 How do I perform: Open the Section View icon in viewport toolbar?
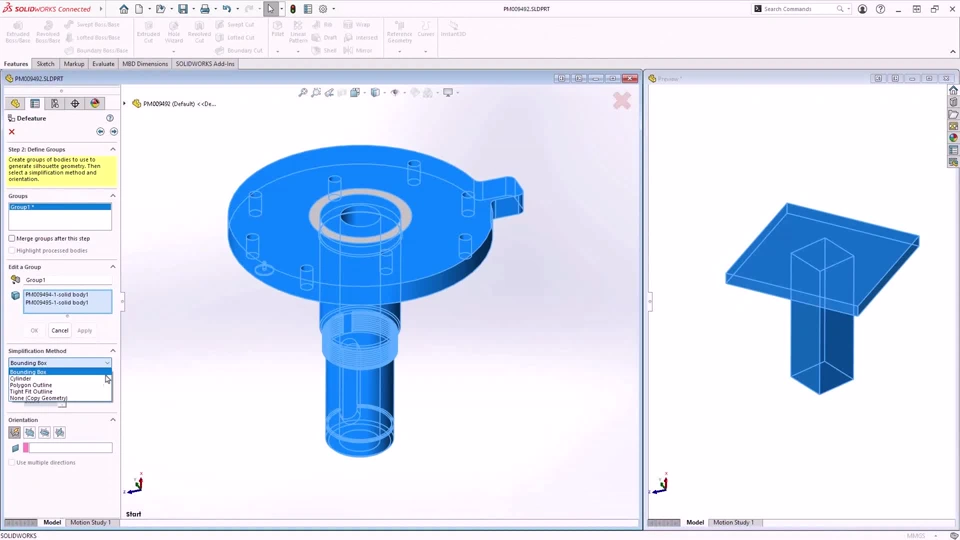(342, 92)
